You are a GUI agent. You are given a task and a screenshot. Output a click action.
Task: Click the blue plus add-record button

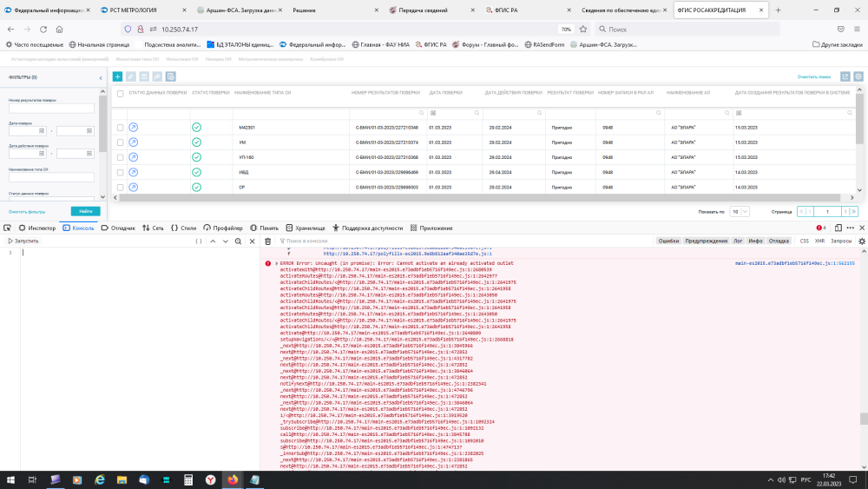pyautogui.click(x=118, y=76)
